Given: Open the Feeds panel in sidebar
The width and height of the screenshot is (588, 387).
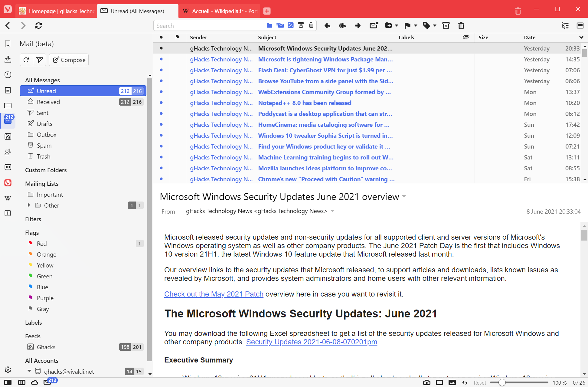Looking at the screenshot, I should 8,136.
